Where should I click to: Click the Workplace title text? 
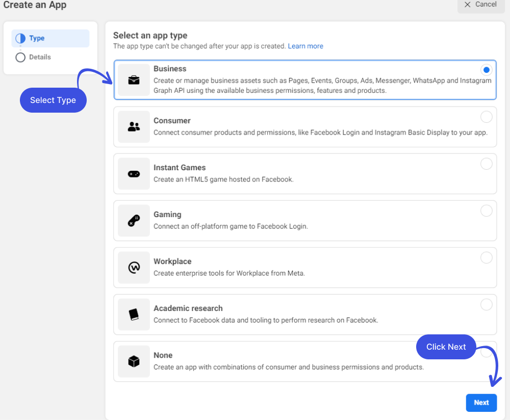click(172, 261)
